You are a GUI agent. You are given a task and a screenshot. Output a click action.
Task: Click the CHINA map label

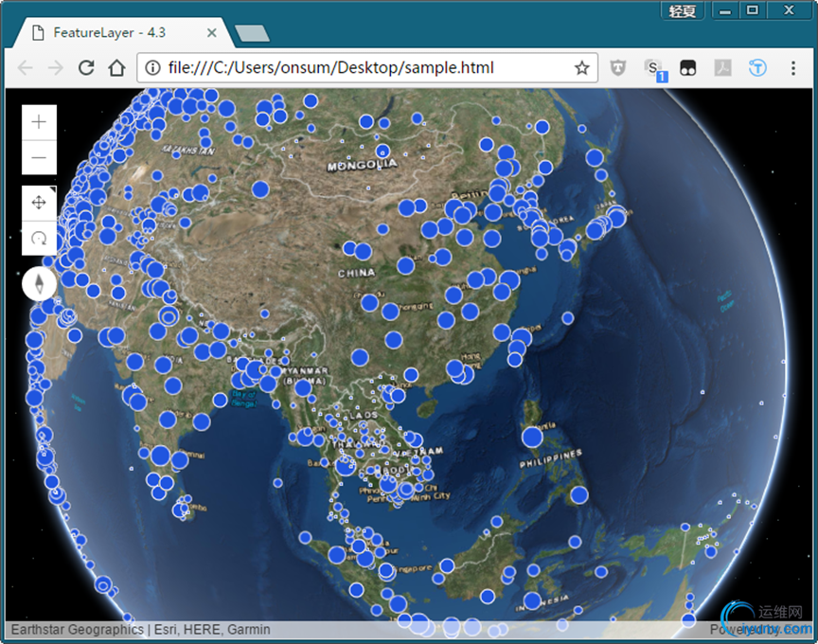coord(356,273)
